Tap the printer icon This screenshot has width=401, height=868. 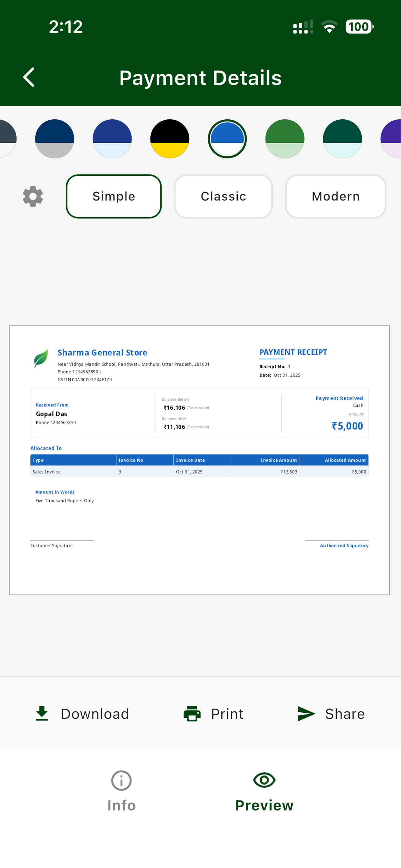click(192, 714)
